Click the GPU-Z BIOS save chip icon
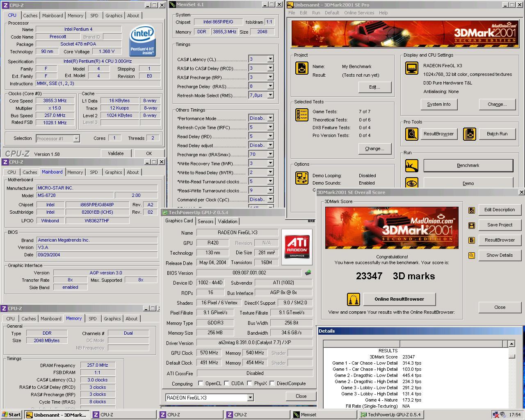 (308, 272)
